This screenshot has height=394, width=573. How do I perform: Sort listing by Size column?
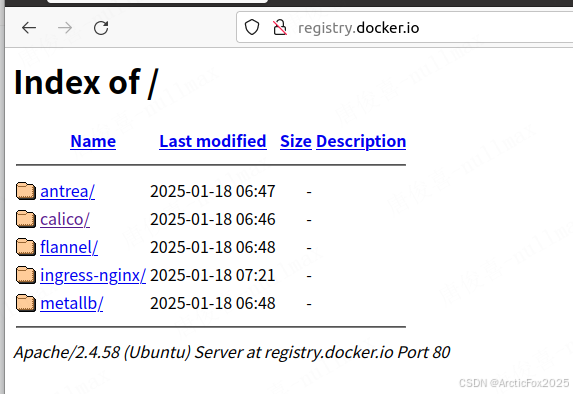point(296,141)
